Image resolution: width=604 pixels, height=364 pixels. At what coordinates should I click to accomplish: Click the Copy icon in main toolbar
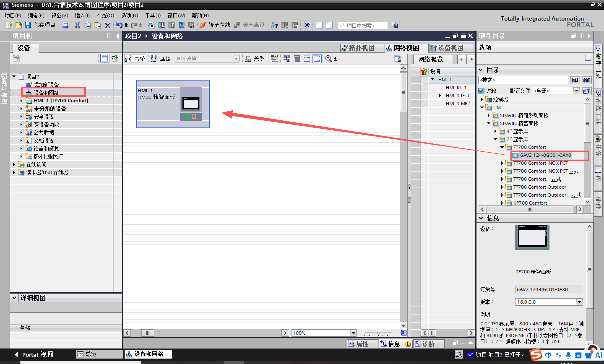click(x=87, y=25)
